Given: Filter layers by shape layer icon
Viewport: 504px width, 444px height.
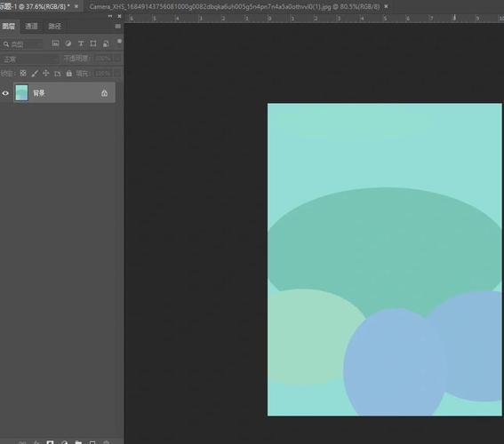Looking at the screenshot, I should pos(93,44).
